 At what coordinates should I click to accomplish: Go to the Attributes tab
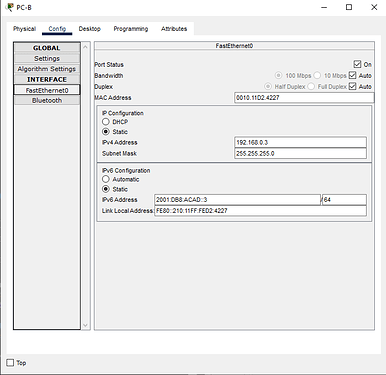[x=174, y=29]
